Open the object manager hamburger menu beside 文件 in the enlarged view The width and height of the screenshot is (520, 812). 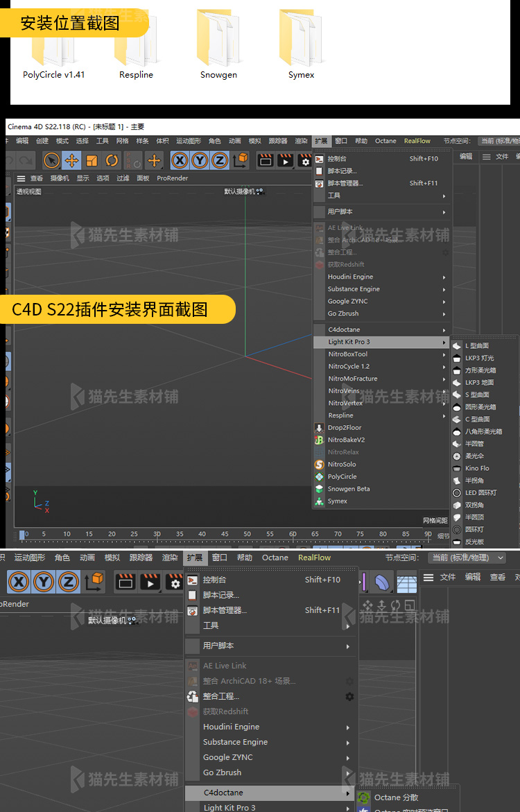tap(428, 578)
